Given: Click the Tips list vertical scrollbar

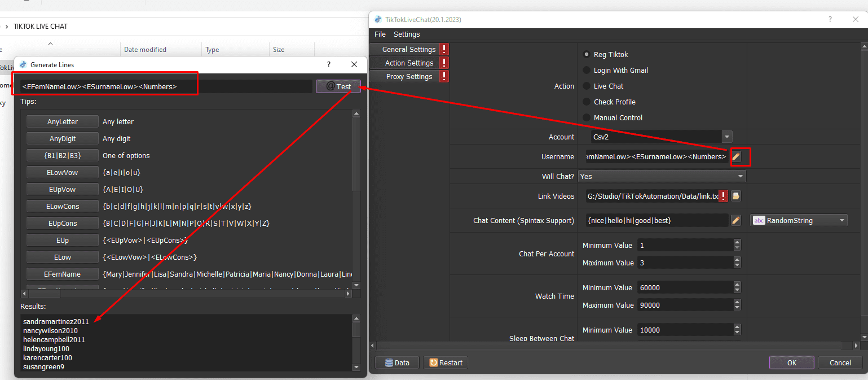Looking at the screenshot, I should (x=356, y=199).
